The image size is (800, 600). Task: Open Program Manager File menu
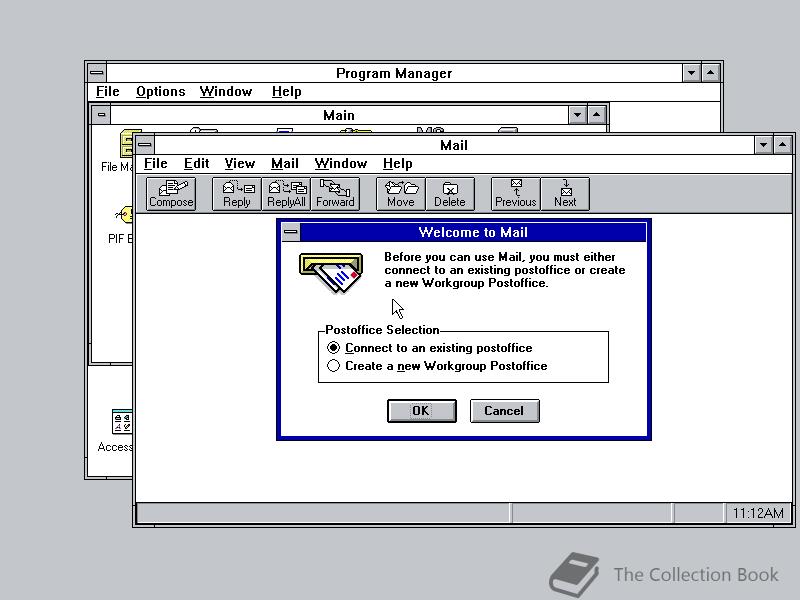(x=108, y=92)
